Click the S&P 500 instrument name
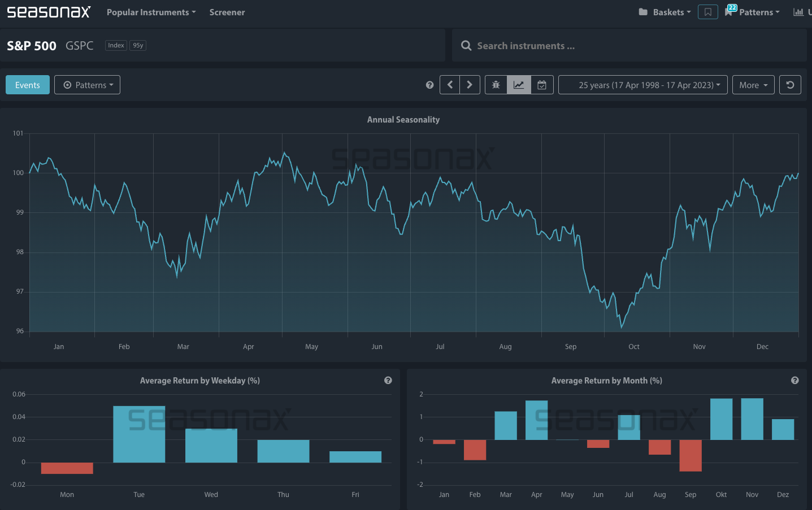Viewport: 812px width, 510px height. coord(32,46)
